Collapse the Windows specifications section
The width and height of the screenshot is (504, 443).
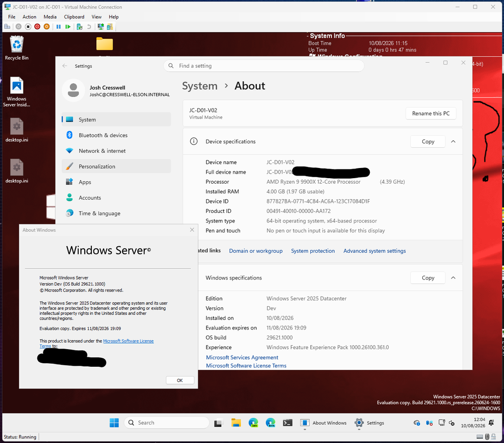pos(453,278)
